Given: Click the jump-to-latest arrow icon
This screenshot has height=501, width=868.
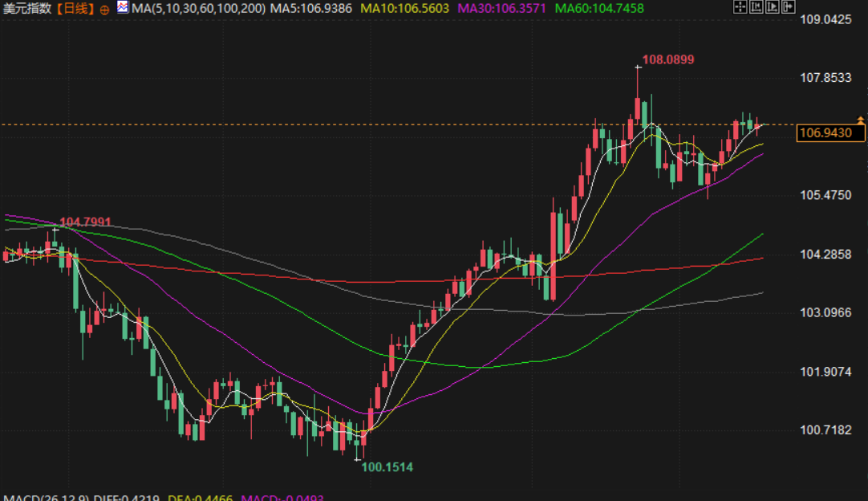Looking at the screenshot, I should point(788,6).
